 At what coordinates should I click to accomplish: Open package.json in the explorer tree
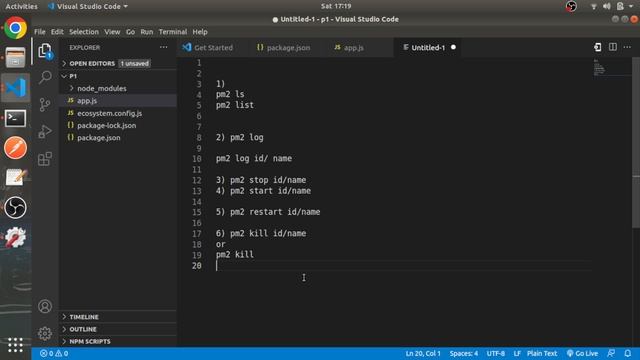pos(98,138)
